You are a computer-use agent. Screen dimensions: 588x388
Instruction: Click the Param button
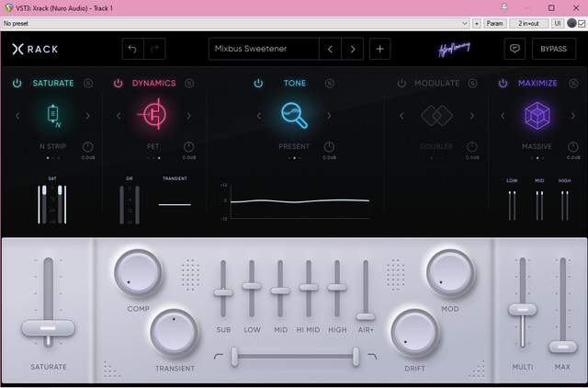(494, 23)
